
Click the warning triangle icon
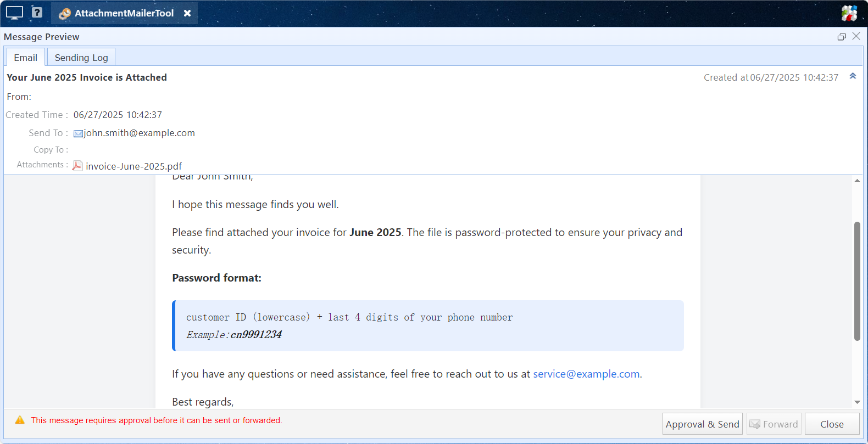point(20,420)
